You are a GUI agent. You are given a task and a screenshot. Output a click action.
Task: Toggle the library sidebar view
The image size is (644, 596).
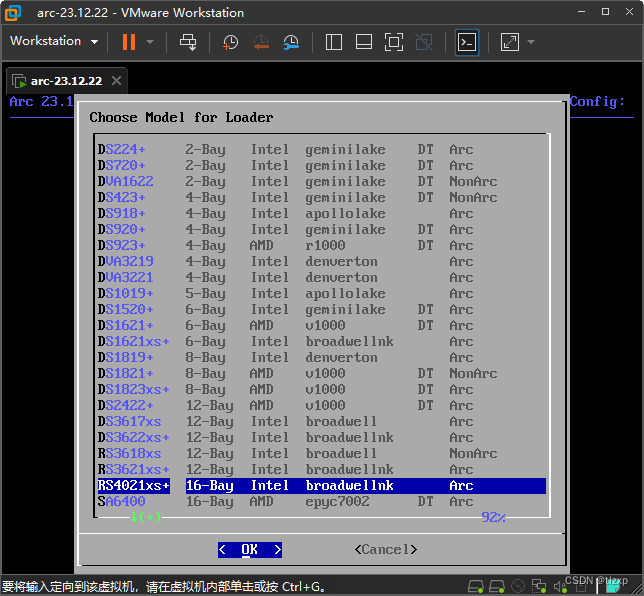click(x=334, y=42)
